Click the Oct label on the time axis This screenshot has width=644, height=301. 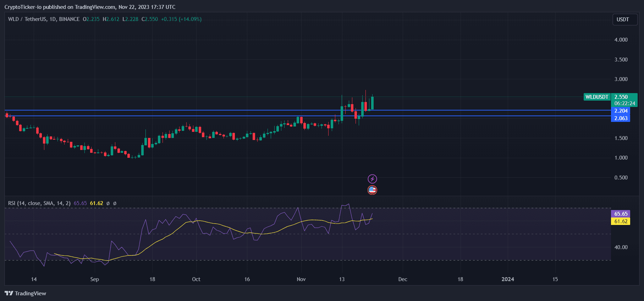click(196, 279)
